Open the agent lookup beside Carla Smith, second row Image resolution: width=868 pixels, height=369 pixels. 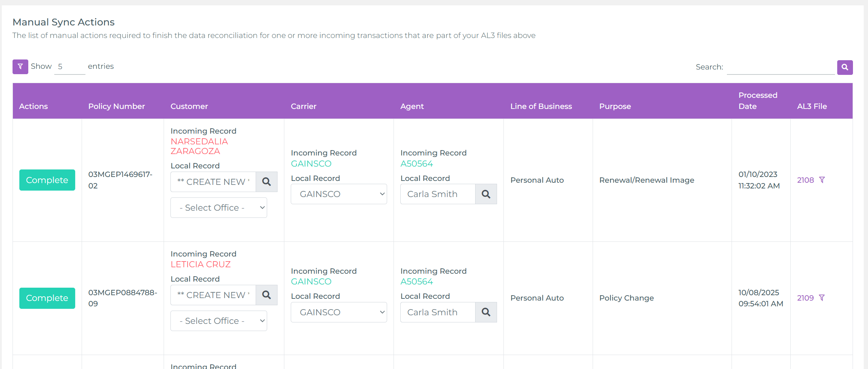486,312
